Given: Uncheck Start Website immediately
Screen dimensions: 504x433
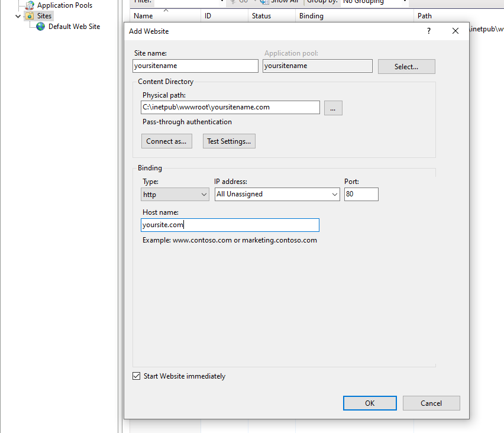Looking at the screenshot, I should coord(136,376).
